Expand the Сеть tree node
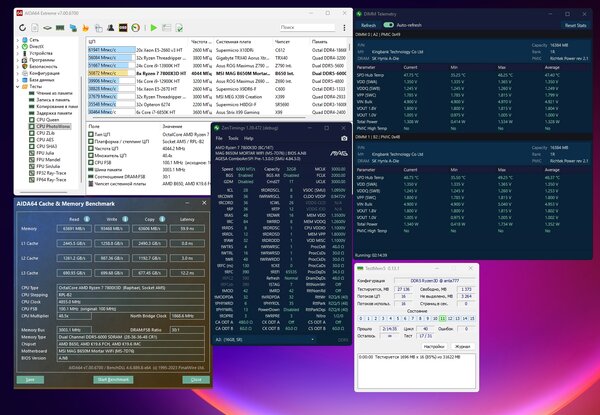 [x=18, y=40]
